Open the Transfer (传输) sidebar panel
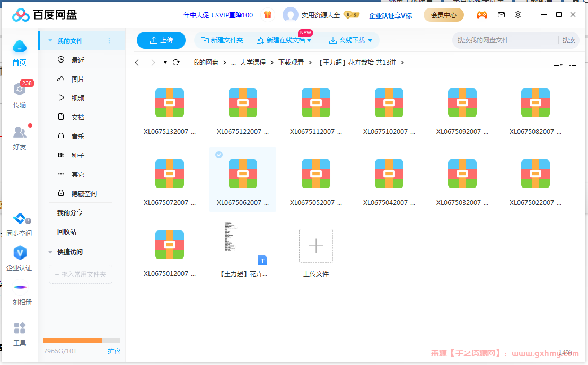 point(20,95)
